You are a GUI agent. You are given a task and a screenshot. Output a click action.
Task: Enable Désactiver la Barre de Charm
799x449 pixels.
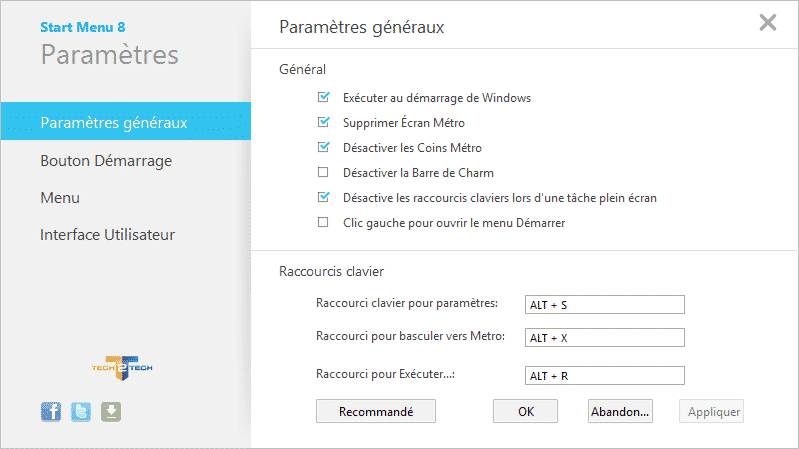[323, 172]
